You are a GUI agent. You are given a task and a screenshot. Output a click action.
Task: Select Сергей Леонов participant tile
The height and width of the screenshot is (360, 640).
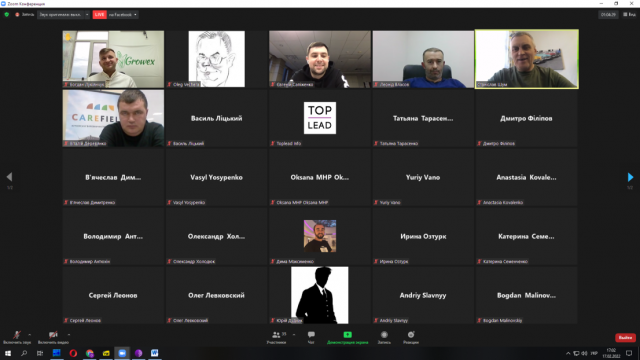pyautogui.click(x=113, y=296)
